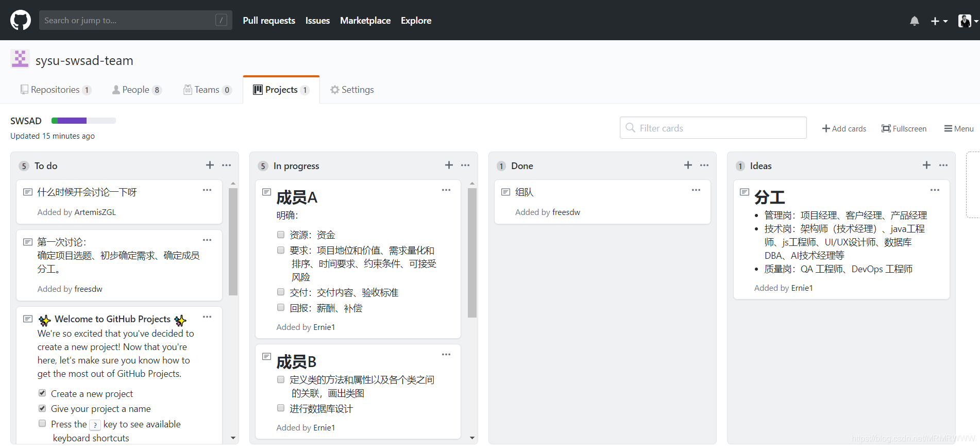Open In progress column options menu
The height and width of the screenshot is (448, 980).
(465, 165)
